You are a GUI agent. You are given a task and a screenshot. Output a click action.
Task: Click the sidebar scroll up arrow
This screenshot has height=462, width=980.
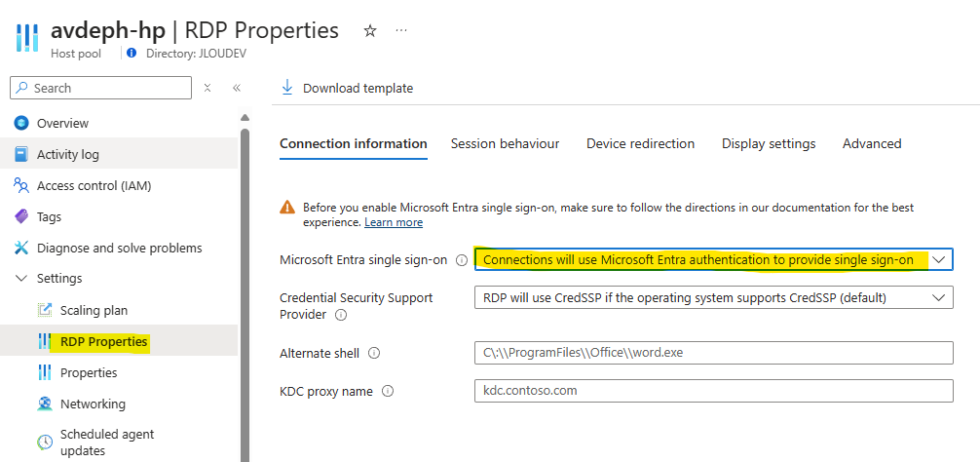pos(245,118)
